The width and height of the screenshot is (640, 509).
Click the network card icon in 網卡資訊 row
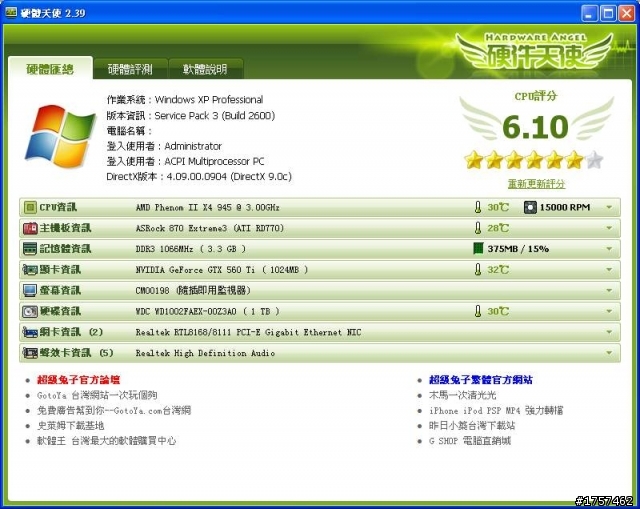pos(30,332)
